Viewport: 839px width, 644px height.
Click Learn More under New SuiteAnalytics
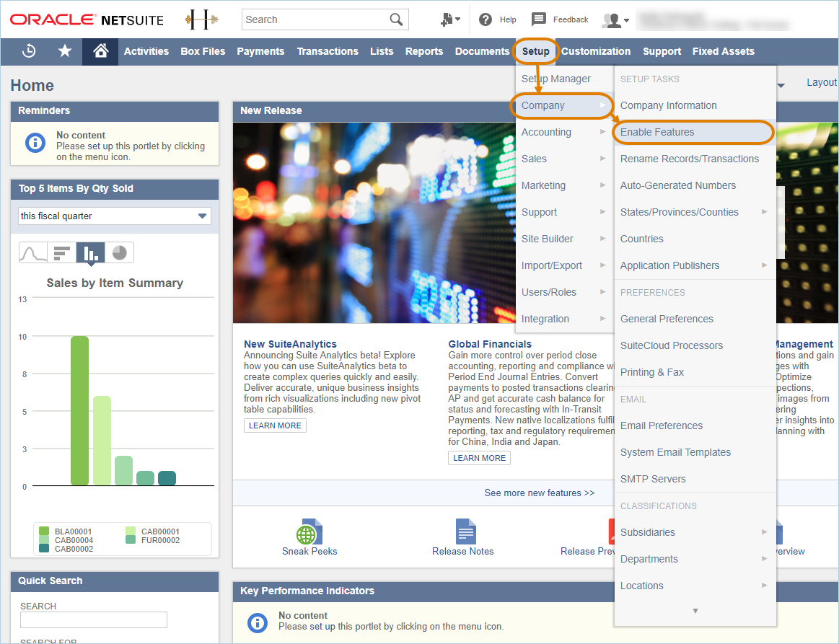click(275, 425)
